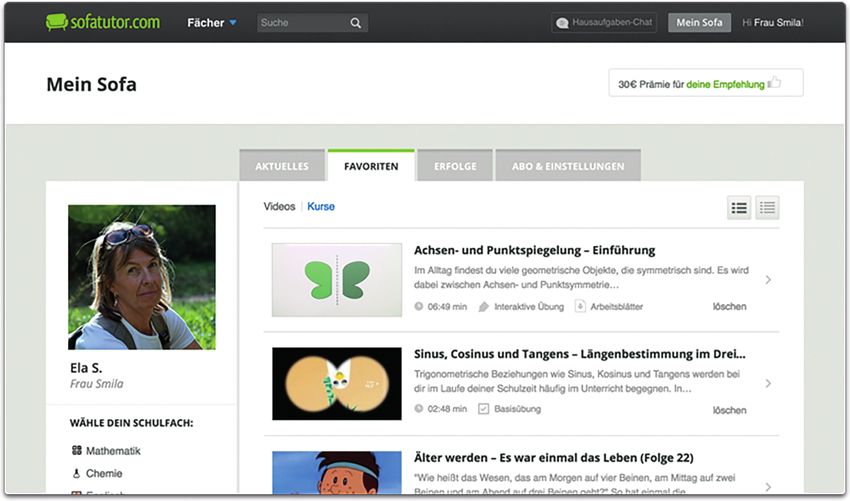Go to Abo & Einstellungen tab

pos(567,166)
